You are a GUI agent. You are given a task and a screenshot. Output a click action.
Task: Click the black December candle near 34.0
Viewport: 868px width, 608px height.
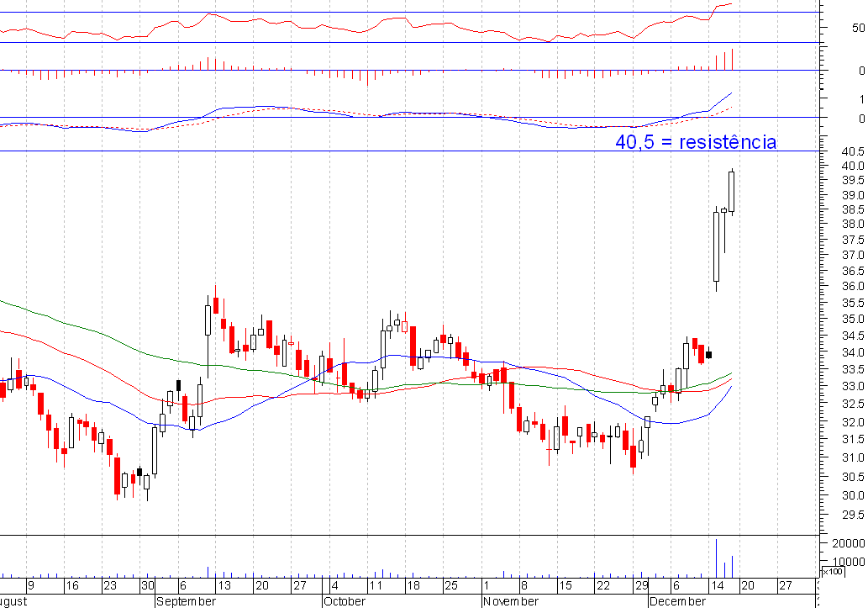708,355
